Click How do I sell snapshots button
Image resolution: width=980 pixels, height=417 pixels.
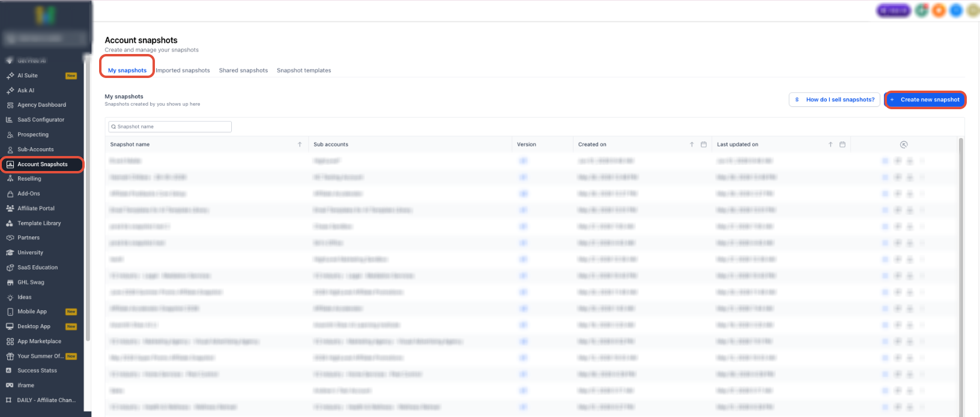pyautogui.click(x=835, y=100)
